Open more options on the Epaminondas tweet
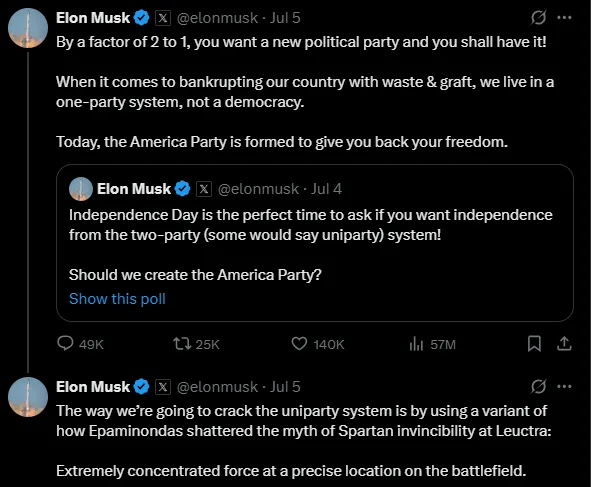Image resolution: width=591 pixels, height=487 pixels. 564,386
